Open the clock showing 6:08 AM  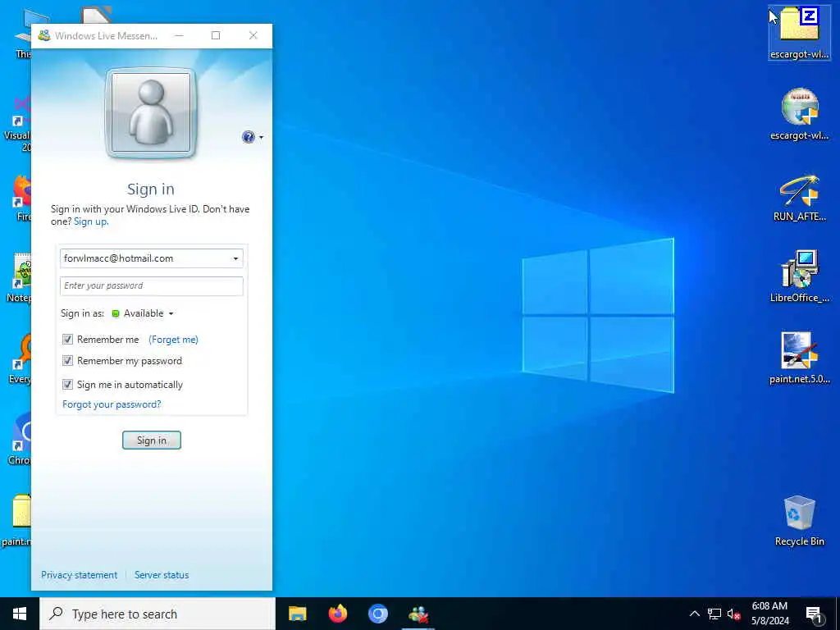pos(769,614)
